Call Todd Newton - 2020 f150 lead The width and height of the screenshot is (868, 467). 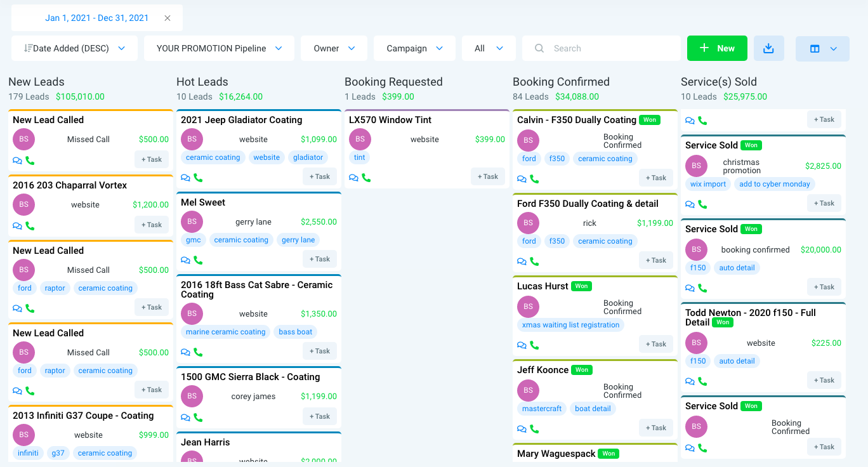(x=702, y=381)
